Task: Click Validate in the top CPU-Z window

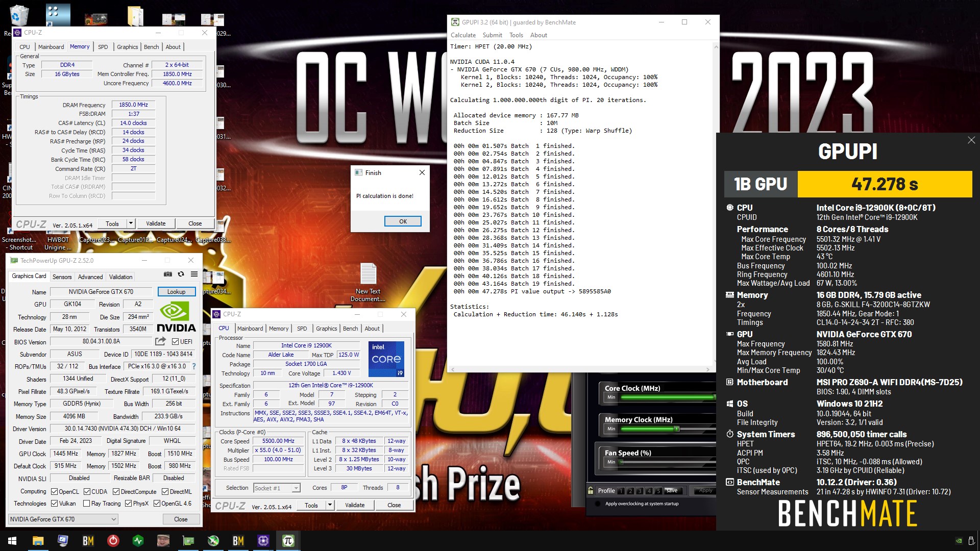Action: coord(156,223)
